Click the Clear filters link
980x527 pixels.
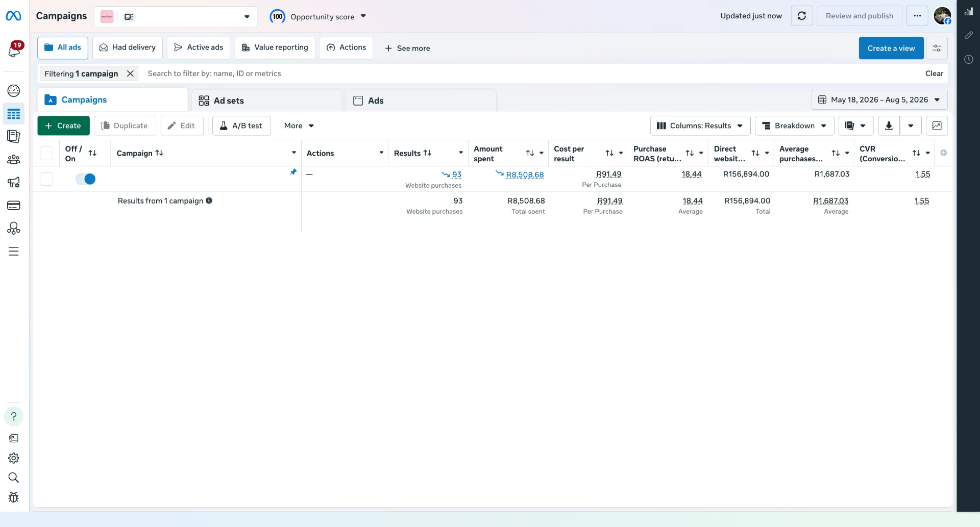934,73
